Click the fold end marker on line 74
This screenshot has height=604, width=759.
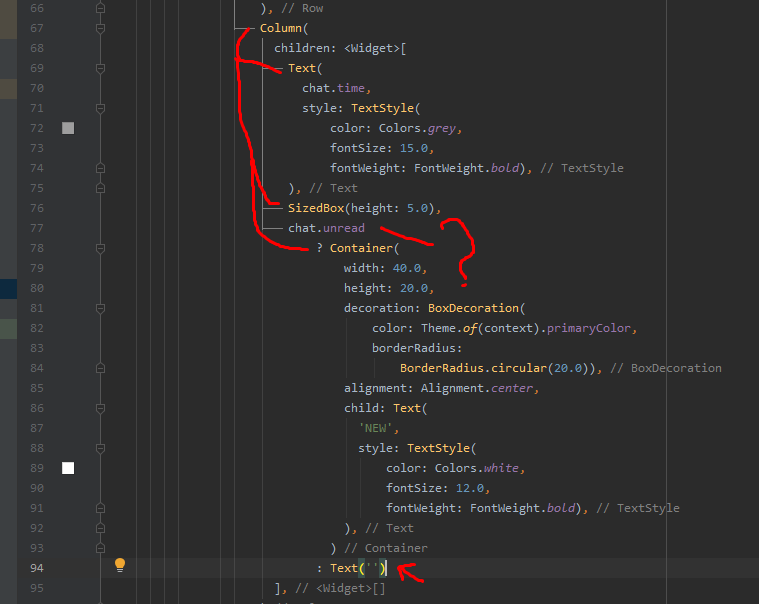[100, 168]
